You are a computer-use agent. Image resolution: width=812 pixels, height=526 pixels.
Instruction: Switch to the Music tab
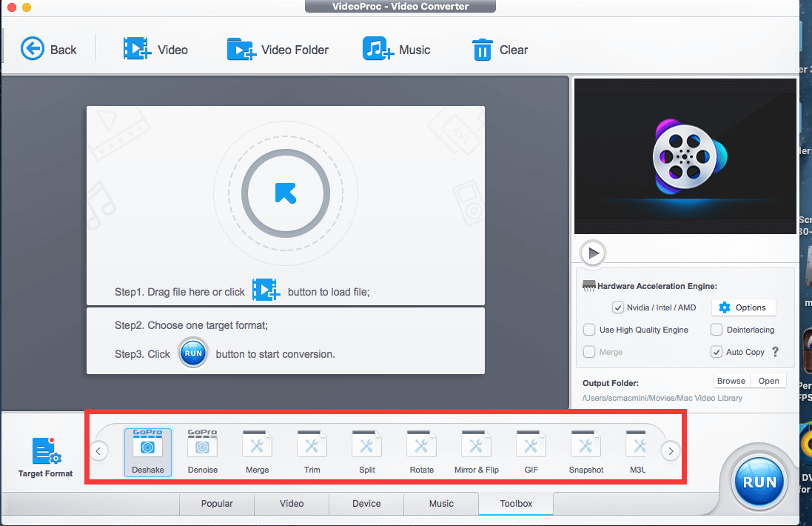click(x=441, y=504)
